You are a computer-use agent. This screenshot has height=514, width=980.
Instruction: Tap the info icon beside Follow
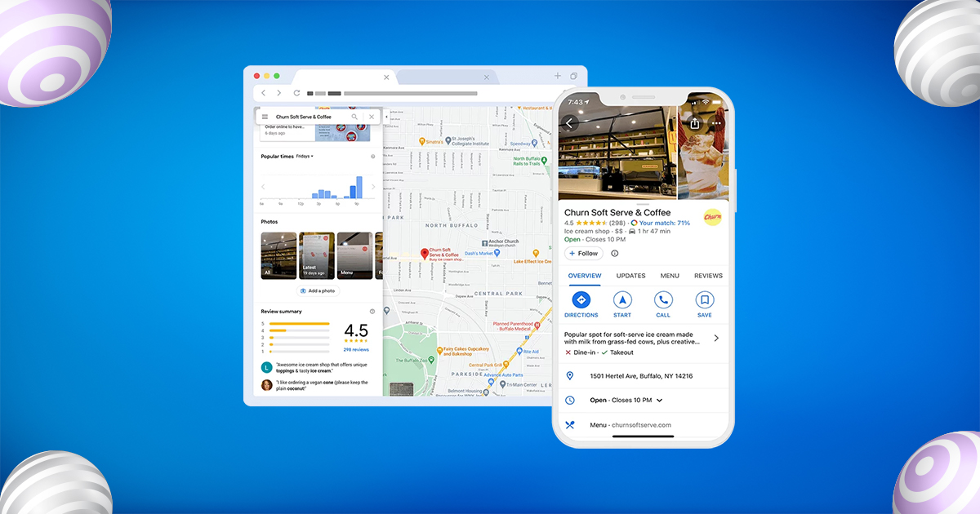coord(615,254)
